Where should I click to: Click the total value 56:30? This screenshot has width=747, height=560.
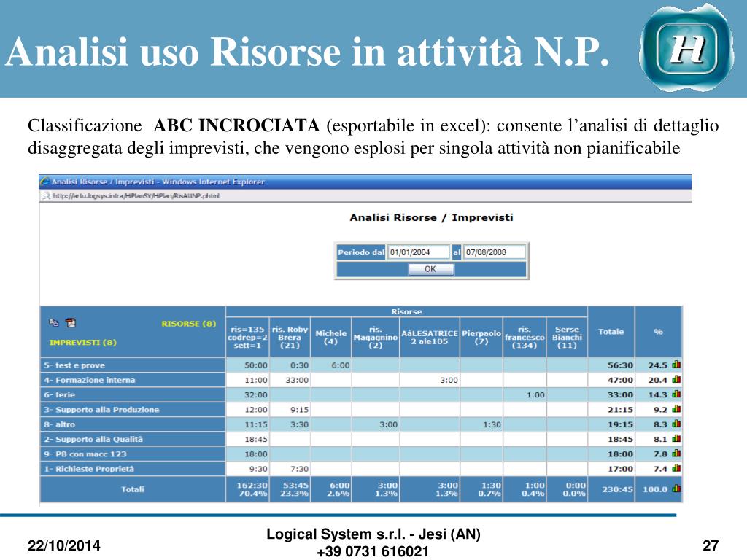tap(620, 365)
